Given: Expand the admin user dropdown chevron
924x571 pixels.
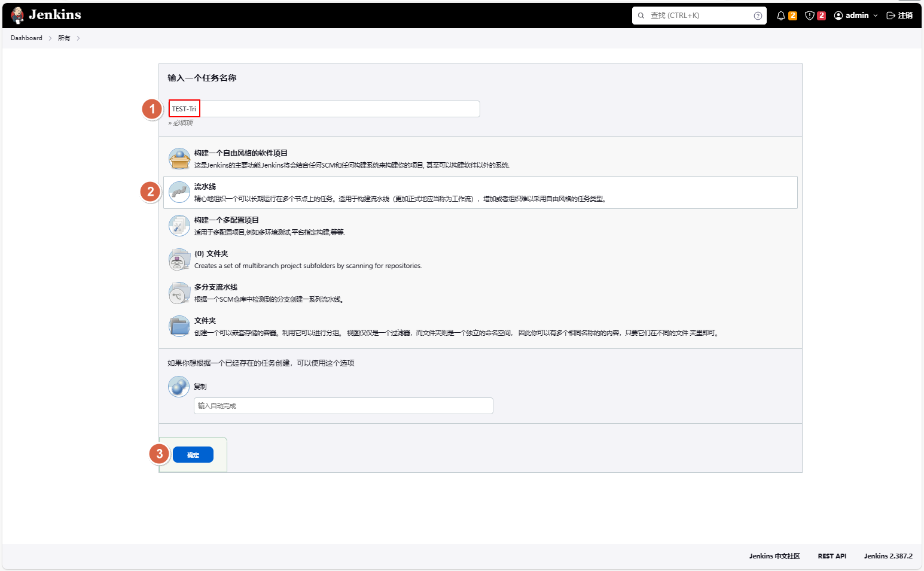Looking at the screenshot, I should [876, 16].
